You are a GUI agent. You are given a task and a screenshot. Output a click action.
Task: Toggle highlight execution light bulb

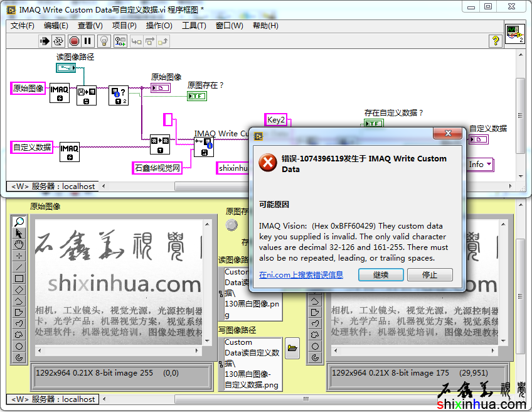click(x=104, y=41)
